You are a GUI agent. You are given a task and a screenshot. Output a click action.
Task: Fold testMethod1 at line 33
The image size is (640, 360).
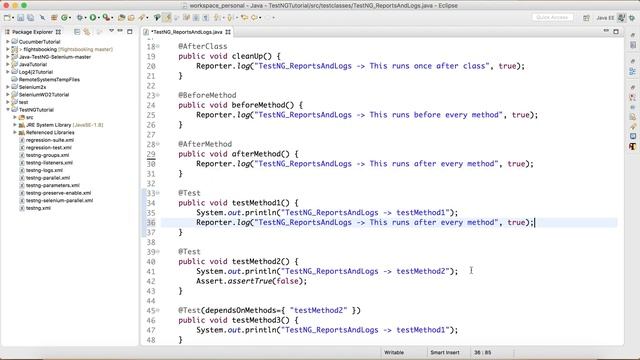click(x=158, y=193)
